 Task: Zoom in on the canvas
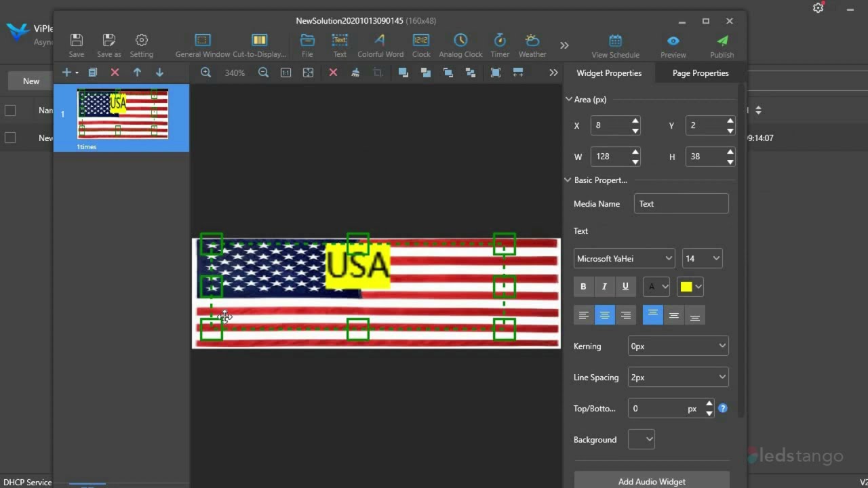[205, 73]
